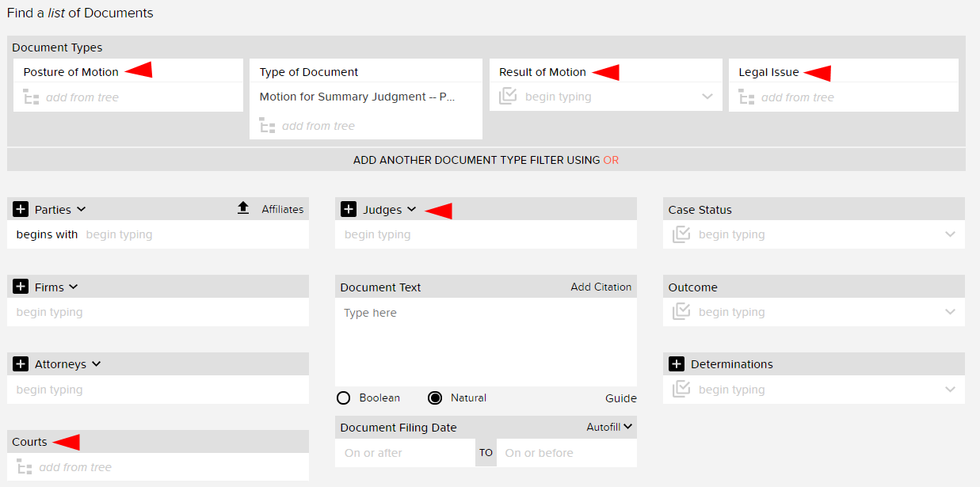Click the tree icon under Posture of Motion

pyautogui.click(x=31, y=97)
